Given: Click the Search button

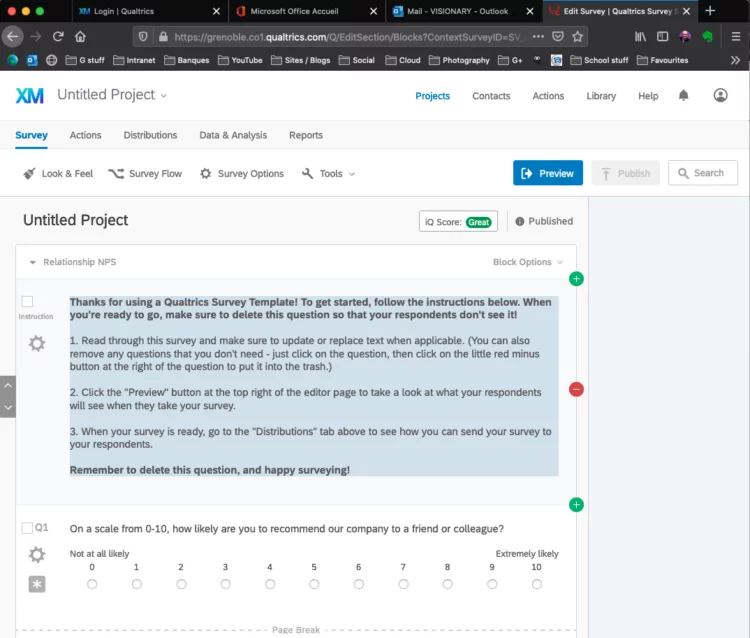Looking at the screenshot, I should (703, 173).
